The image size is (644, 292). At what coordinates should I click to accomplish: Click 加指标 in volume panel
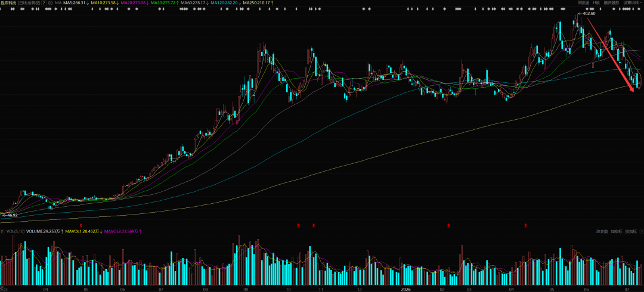coord(617,232)
